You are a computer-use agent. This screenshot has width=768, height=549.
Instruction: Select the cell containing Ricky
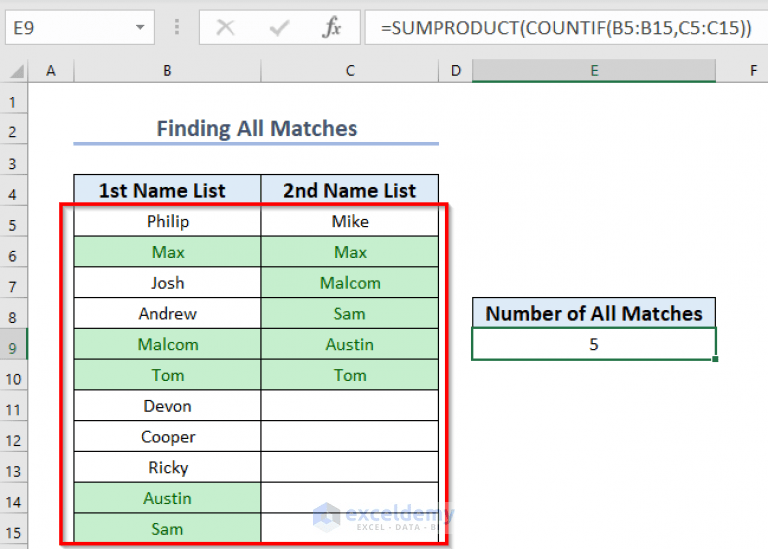pos(167,468)
